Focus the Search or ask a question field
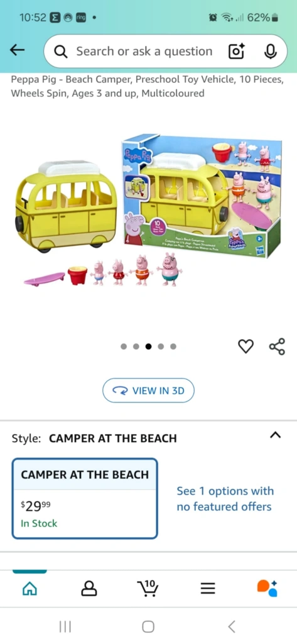 [x=144, y=52]
